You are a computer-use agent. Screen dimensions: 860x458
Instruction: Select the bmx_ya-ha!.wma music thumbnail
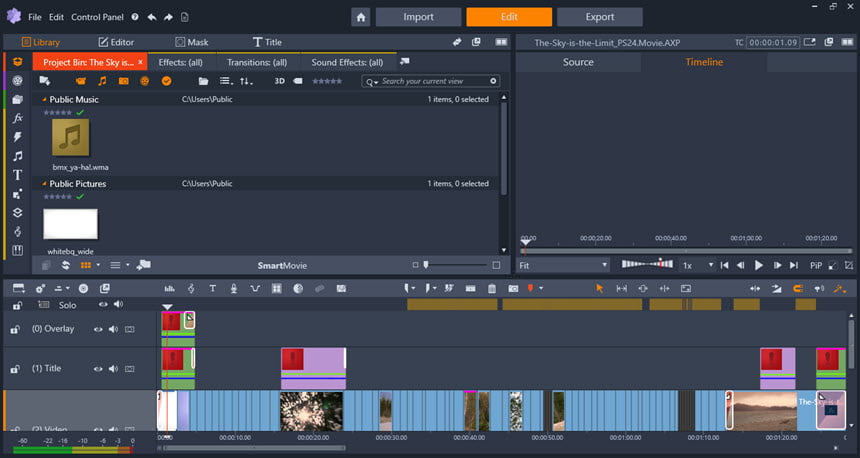[x=71, y=138]
